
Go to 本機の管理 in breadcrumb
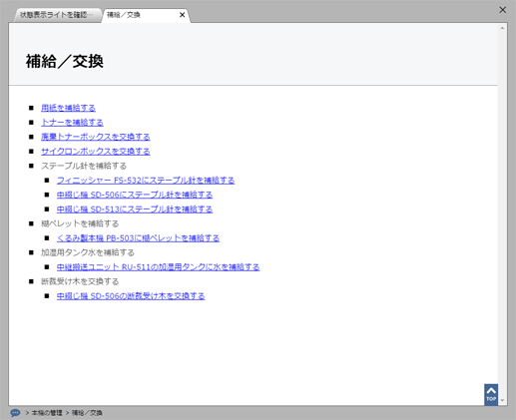pos(47,413)
